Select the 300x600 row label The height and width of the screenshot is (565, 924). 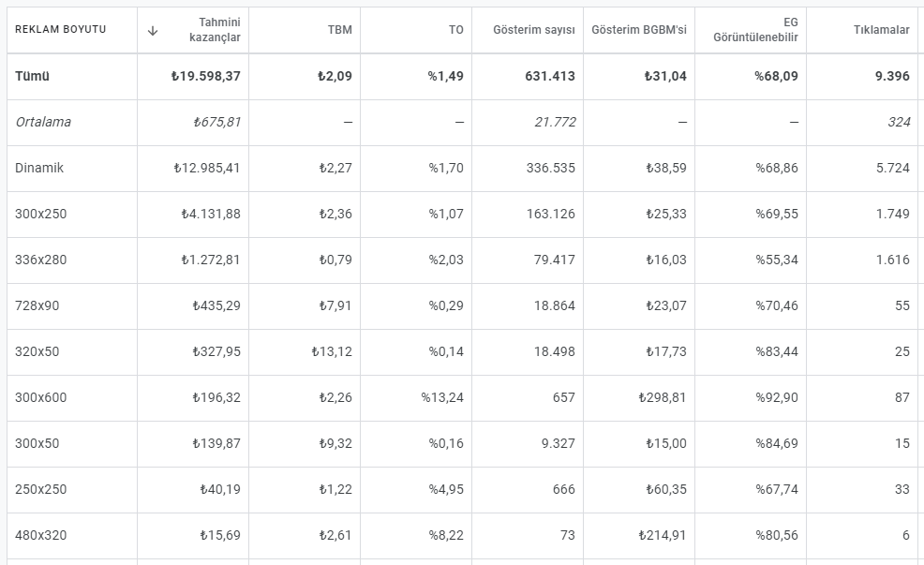(40, 397)
